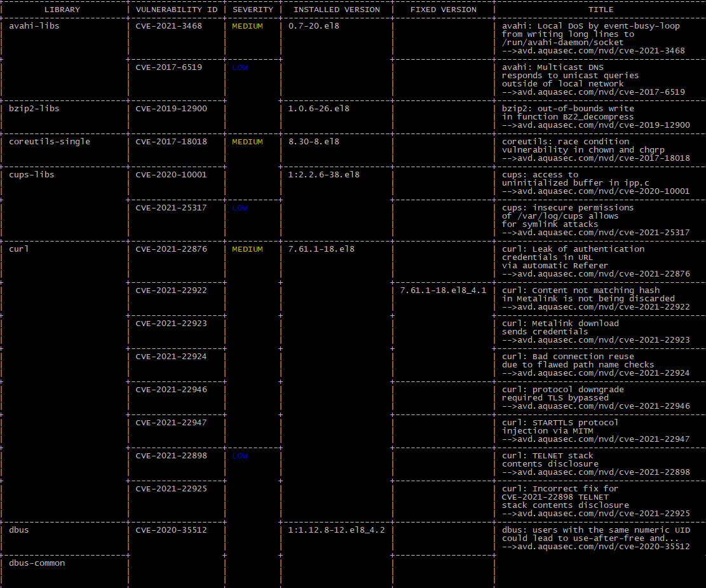This screenshot has width=706, height=588.
Task: Open avd.aquasec.com link for cve-2017-6519
Action: [594, 92]
